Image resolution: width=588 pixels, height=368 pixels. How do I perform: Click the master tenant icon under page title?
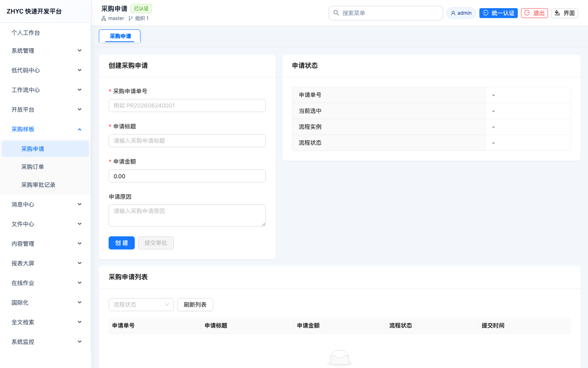tap(104, 18)
